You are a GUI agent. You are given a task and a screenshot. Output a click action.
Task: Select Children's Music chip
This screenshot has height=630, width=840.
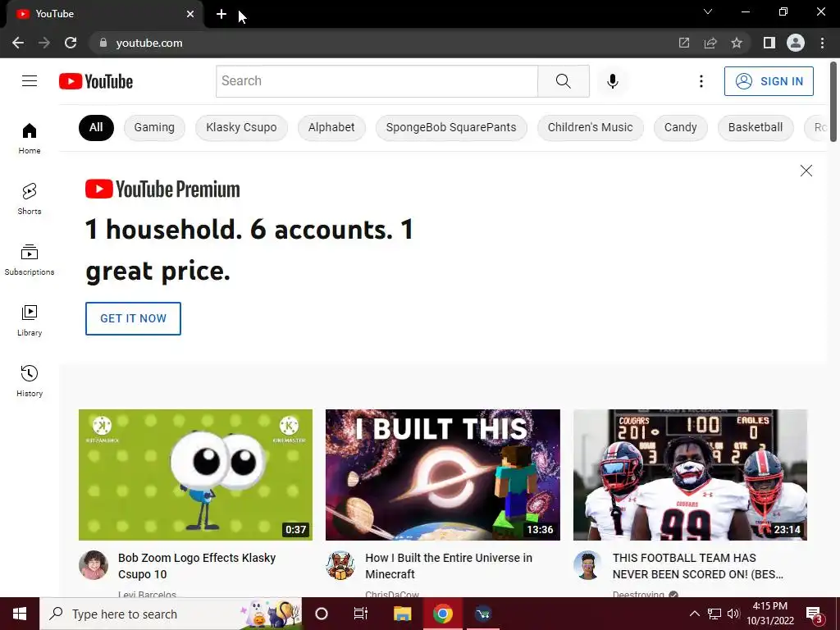591,127
